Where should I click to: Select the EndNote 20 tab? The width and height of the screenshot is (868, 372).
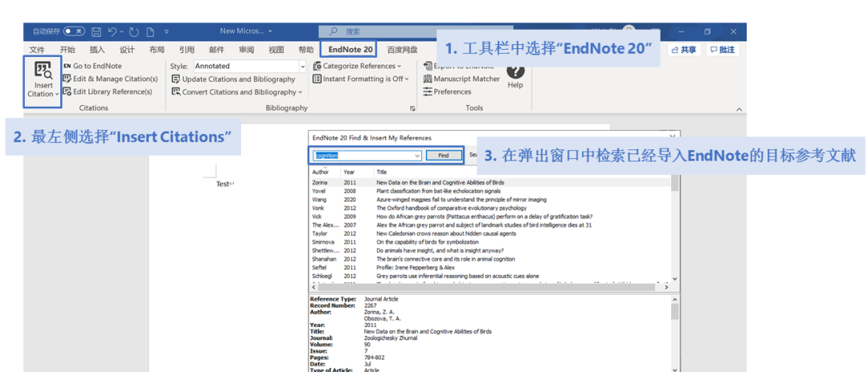pyautogui.click(x=350, y=49)
